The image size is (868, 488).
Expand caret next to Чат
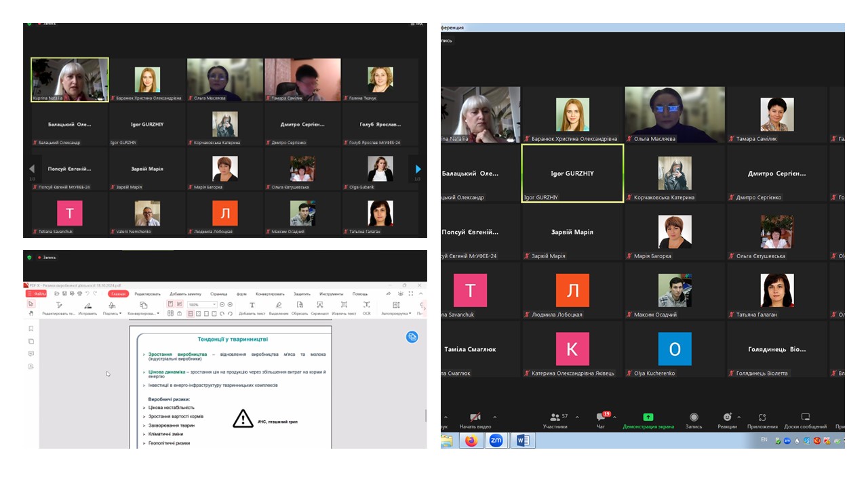point(614,418)
